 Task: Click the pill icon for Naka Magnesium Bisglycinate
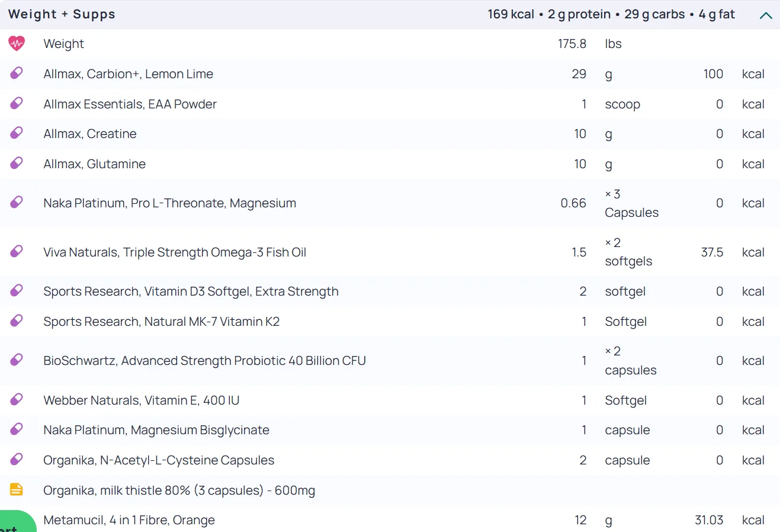(17, 430)
